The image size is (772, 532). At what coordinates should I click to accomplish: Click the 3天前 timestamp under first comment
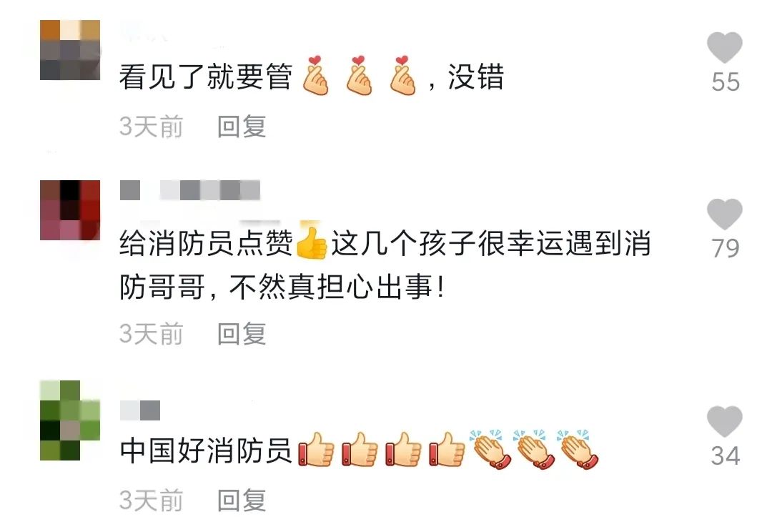pos(151,127)
